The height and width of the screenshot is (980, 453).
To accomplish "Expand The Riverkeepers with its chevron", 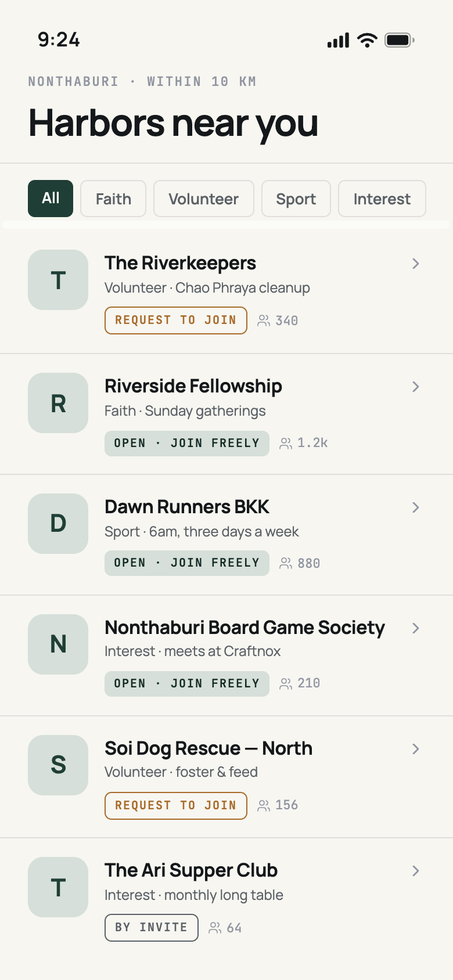I will click(416, 264).
